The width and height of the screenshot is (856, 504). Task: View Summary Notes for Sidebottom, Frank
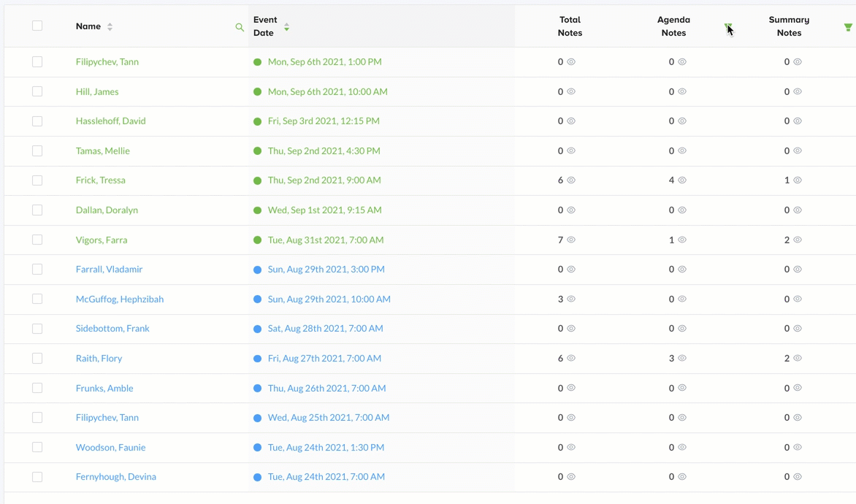point(798,328)
